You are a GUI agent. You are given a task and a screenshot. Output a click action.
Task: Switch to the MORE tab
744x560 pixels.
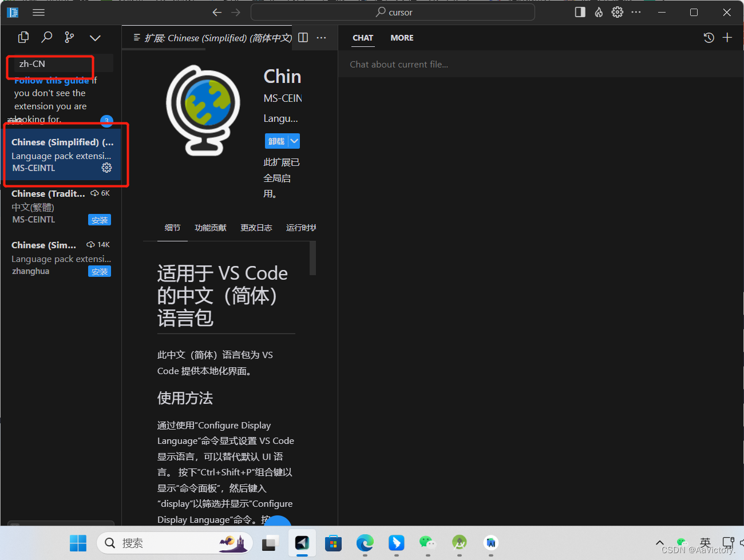click(x=402, y=38)
